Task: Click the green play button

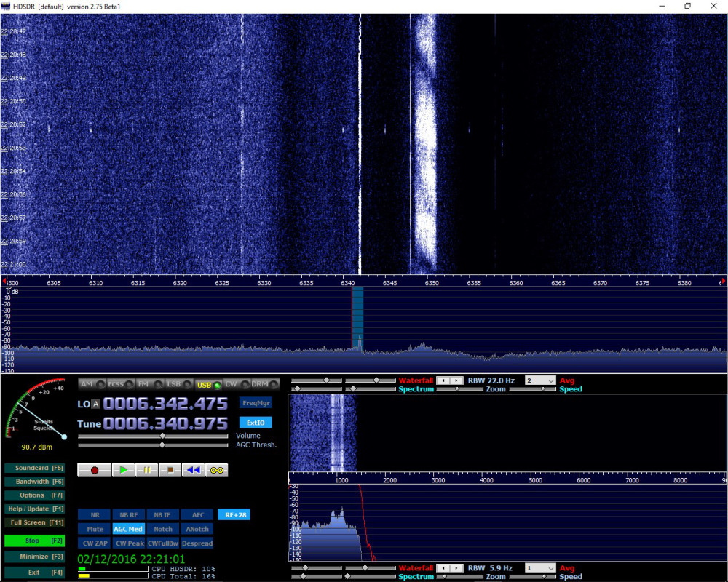Action: coord(124,470)
